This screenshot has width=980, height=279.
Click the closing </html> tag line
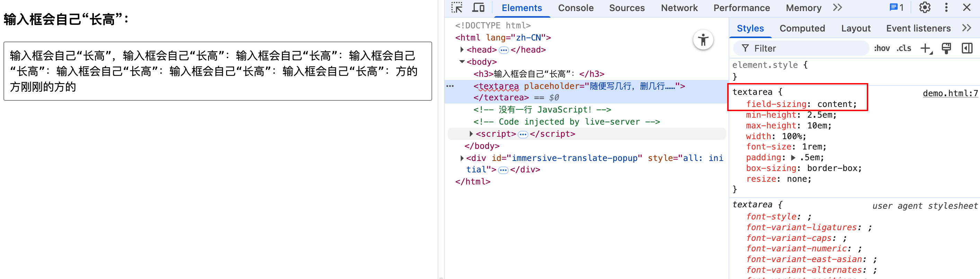pyautogui.click(x=472, y=182)
